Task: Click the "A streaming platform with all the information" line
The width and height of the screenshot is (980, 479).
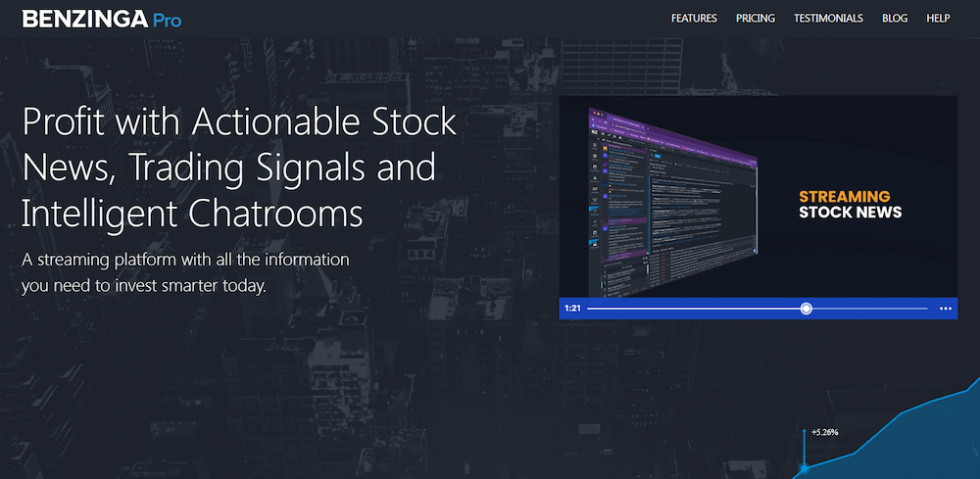Action: [x=185, y=260]
